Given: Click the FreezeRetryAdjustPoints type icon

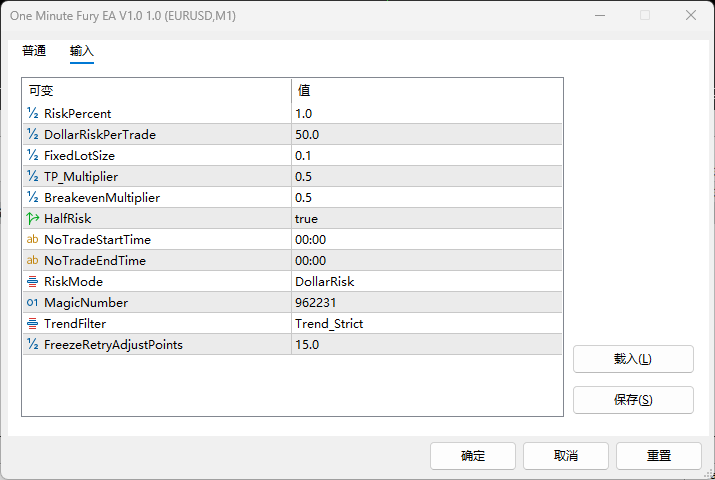Looking at the screenshot, I should point(32,345).
